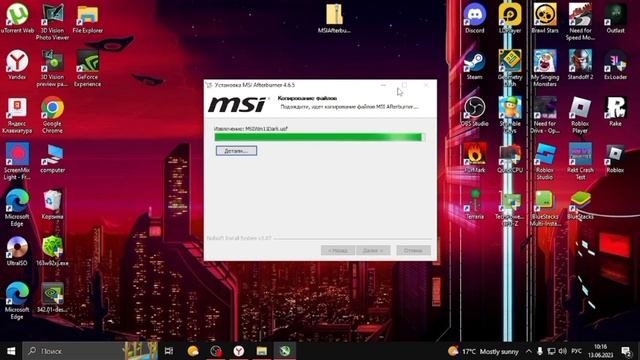Select the 163w92xj.exe file icon
The height and width of the screenshot is (360, 640).
(52, 251)
